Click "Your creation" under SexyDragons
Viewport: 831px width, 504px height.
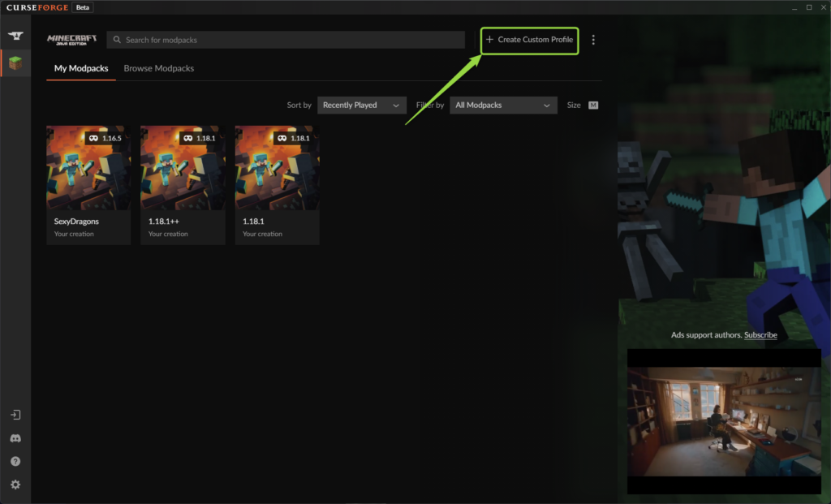74,234
